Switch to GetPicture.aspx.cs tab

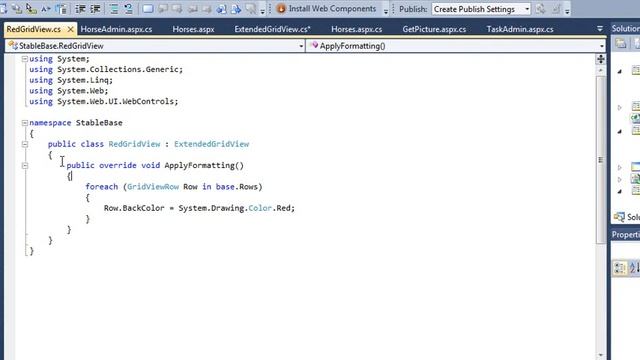tap(434, 29)
